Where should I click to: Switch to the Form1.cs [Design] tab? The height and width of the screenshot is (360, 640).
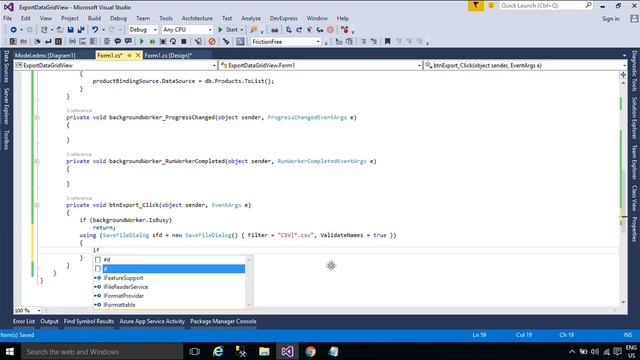click(168, 56)
